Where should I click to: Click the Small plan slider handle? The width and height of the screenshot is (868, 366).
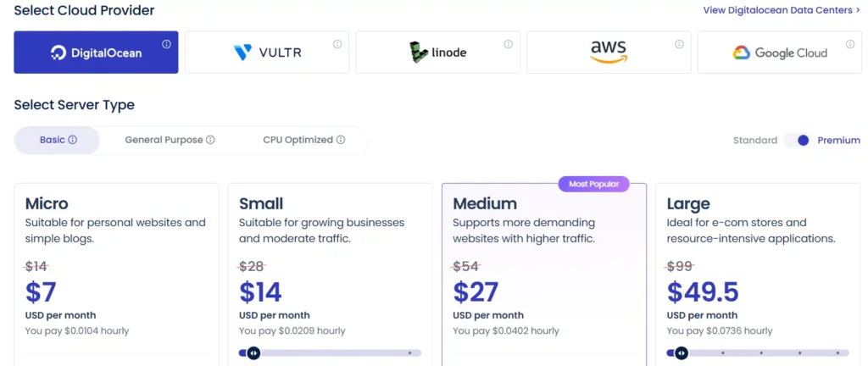[253, 352]
